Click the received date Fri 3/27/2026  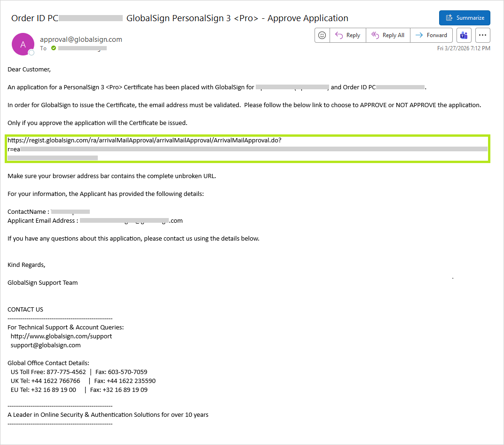click(464, 48)
